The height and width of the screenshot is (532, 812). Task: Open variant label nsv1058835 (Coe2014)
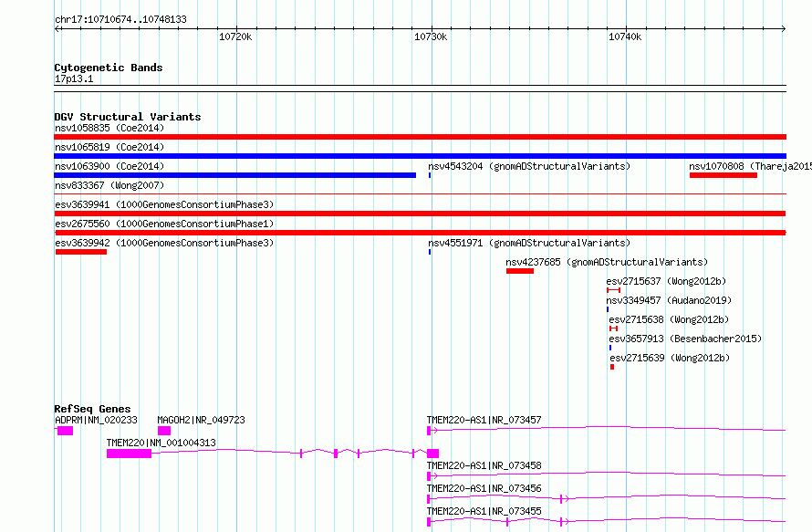coord(109,128)
